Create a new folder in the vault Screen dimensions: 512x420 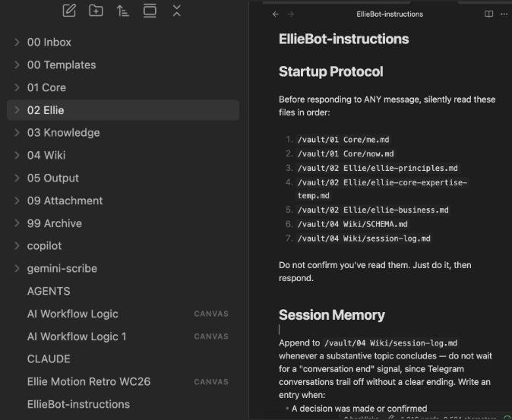(96, 11)
